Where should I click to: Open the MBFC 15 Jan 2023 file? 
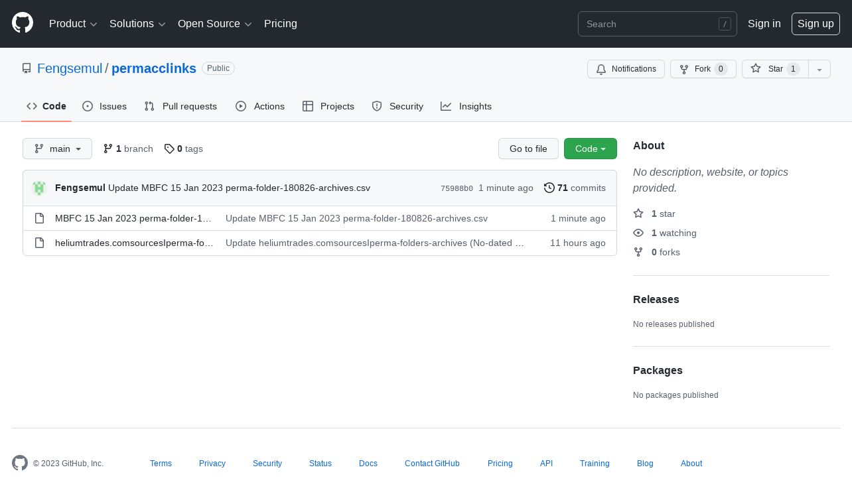tap(133, 218)
